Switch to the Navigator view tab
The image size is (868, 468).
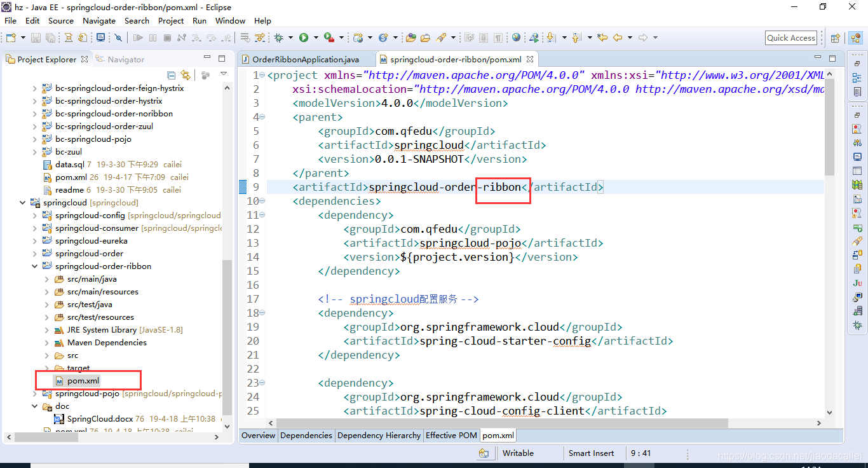click(x=120, y=59)
